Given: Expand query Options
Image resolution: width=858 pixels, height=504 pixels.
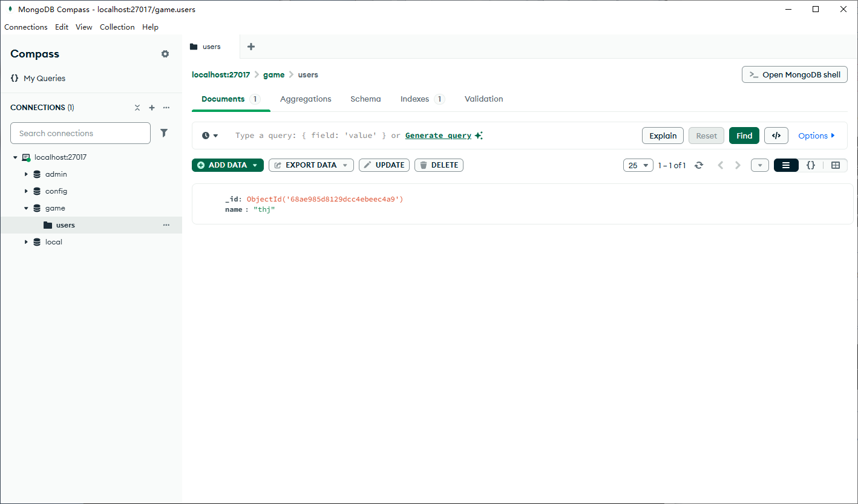Looking at the screenshot, I should point(817,136).
